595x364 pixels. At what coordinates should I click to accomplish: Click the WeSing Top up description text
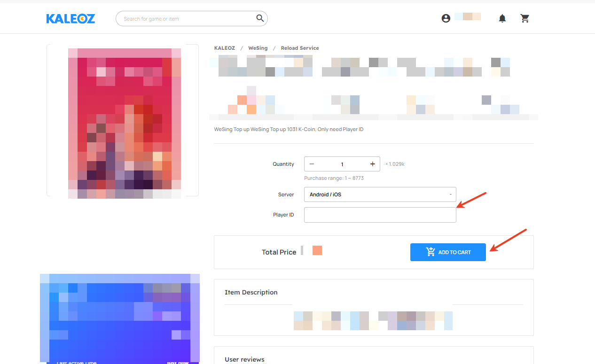(x=289, y=129)
